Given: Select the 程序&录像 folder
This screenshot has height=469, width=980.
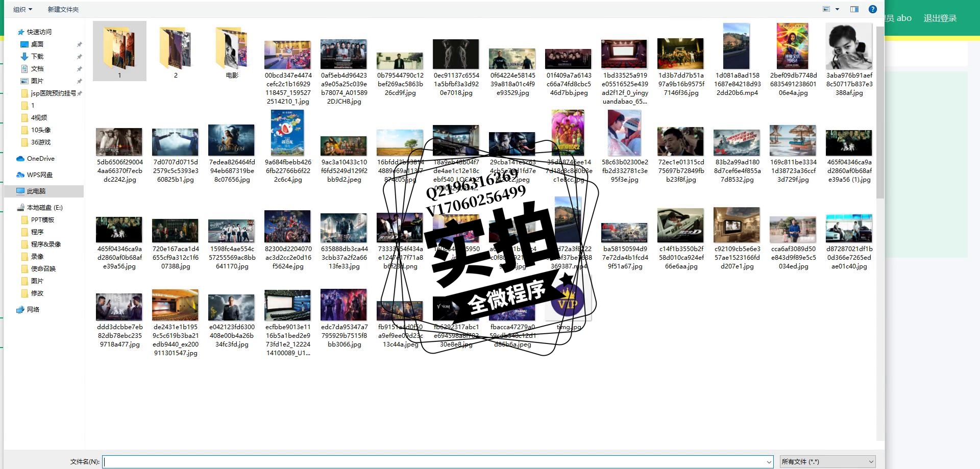Looking at the screenshot, I should pyautogui.click(x=45, y=244).
